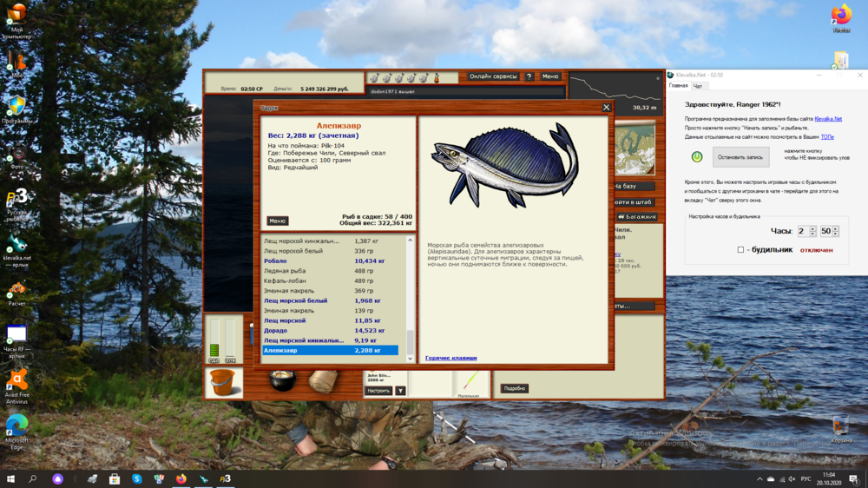
Task: Open Онлайн сервисы menu
Action: 493,76
